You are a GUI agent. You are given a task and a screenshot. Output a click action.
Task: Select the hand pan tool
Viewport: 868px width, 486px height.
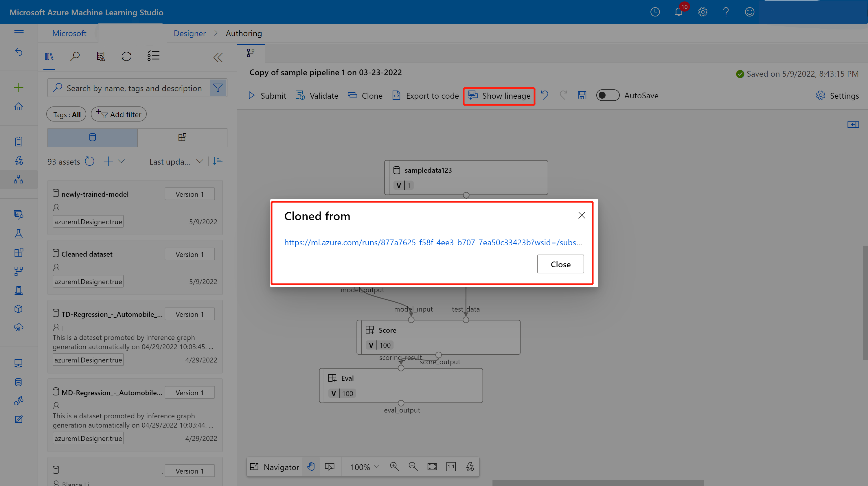coord(311,467)
